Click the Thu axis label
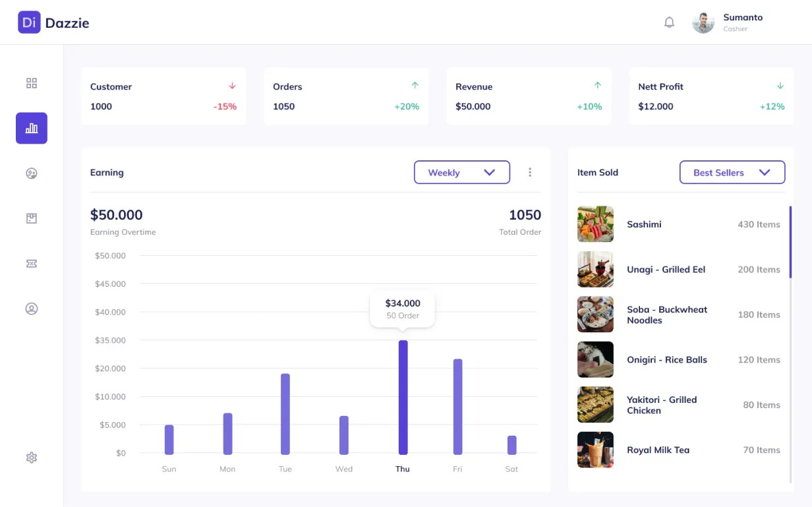This screenshot has height=507, width=812. pyautogui.click(x=403, y=469)
